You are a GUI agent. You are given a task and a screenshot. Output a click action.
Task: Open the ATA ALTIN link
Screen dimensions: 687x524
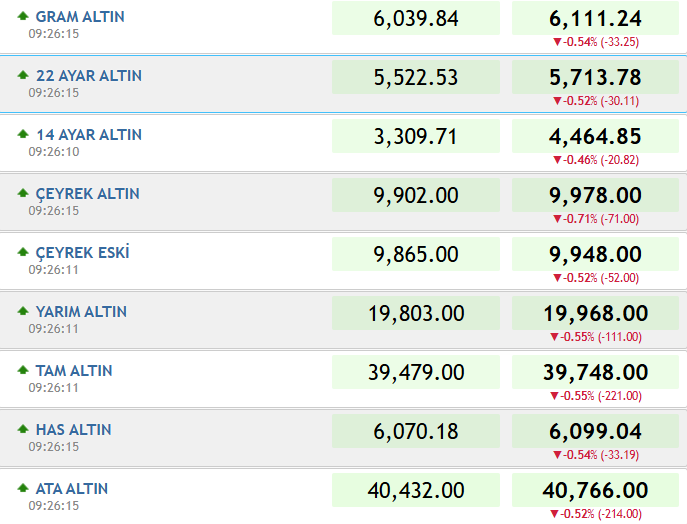coord(72,489)
